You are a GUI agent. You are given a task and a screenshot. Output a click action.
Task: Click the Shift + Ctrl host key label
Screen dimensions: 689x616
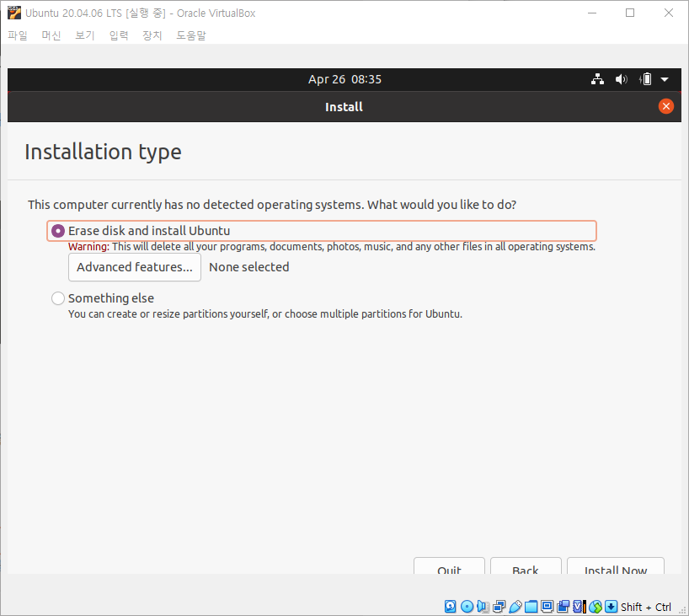[645, 608]
